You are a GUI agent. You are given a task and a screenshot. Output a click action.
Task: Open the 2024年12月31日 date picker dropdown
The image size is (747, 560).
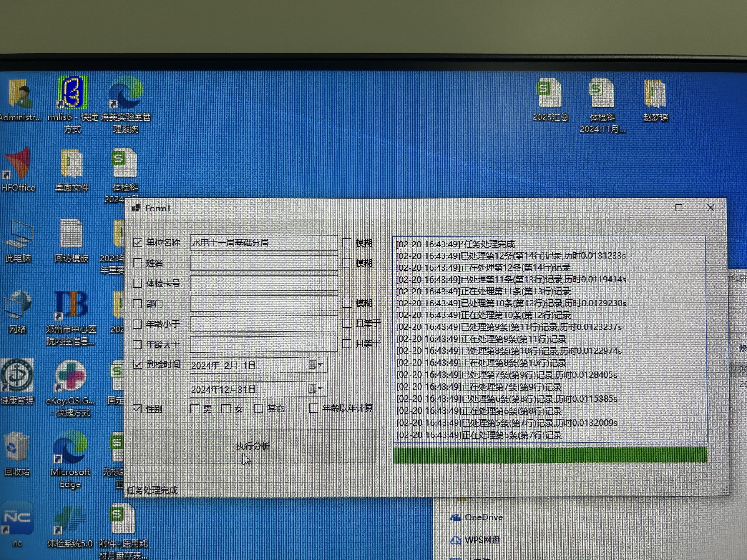tap(316, 389)
